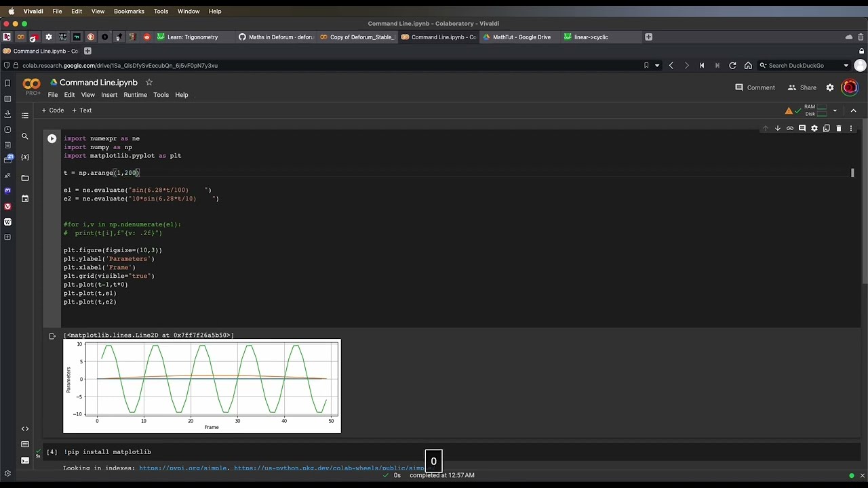This screenshot has width=868, height=488.
Task: Open Vivaldi window panel with 21 badge
Action: tap(7, 159)
